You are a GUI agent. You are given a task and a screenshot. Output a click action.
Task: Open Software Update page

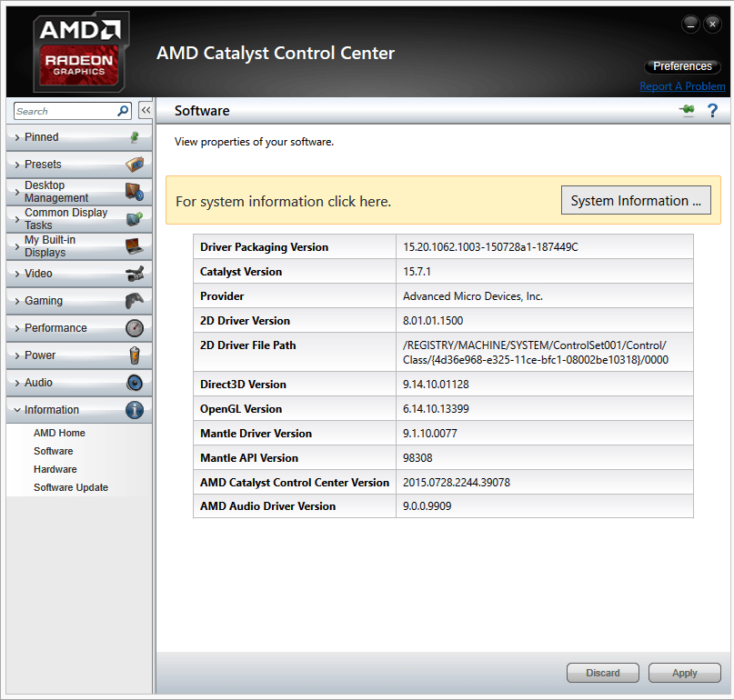71,487
